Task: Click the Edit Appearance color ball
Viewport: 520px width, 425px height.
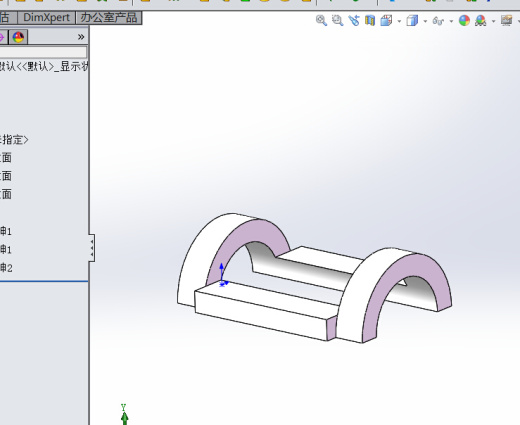Action: tap(464, 21)
